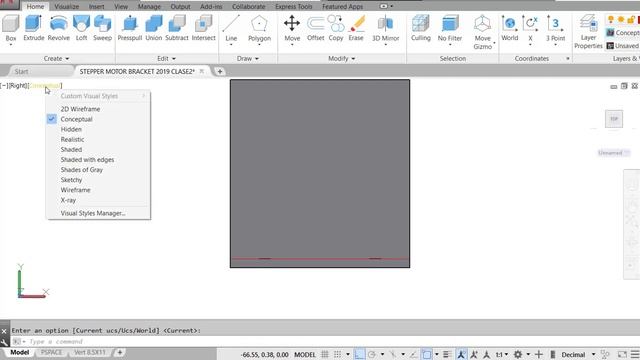Toggle snap mode in status bar

(x=338, y=354)
